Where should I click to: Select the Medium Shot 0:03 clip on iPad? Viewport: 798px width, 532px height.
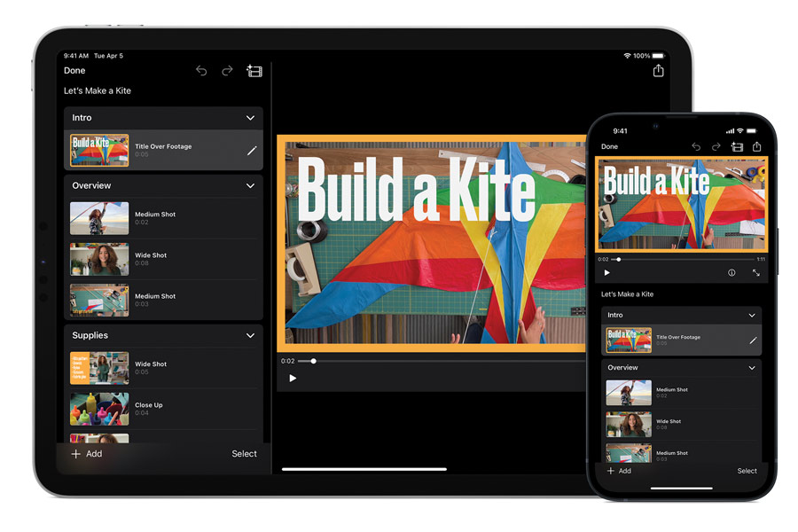(163, 300)
